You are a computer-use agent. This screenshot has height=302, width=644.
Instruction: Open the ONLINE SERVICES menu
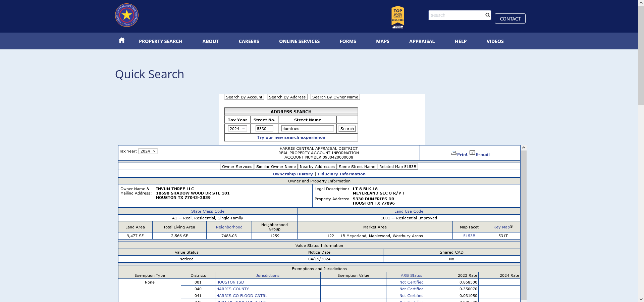coord(300,41)
